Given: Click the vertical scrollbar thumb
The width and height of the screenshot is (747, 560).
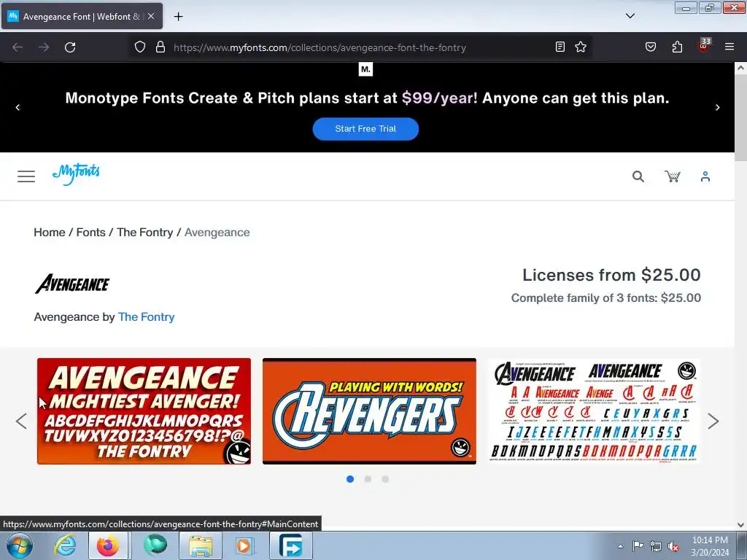Looking at the screenshot, I should tap(741, 117).
